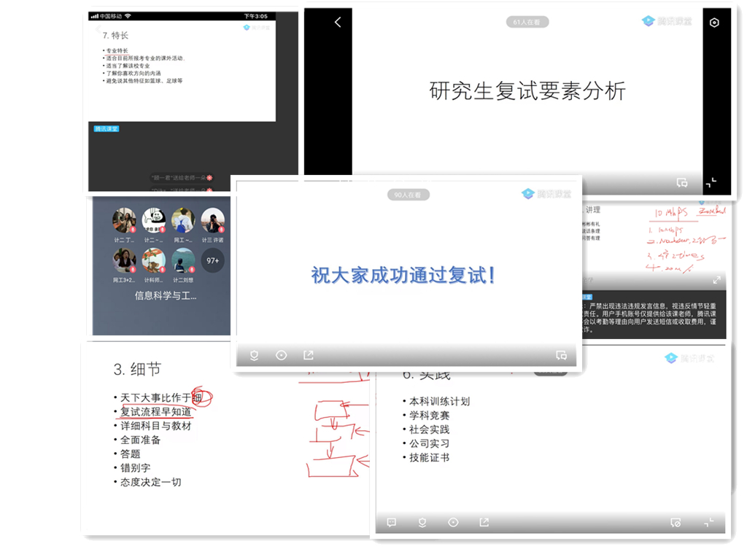This screenshot has width=747, height=560.
Task: Select the 腾讯课堂 blue tag label
Action: pyautogui.click(x=107, y=129)
